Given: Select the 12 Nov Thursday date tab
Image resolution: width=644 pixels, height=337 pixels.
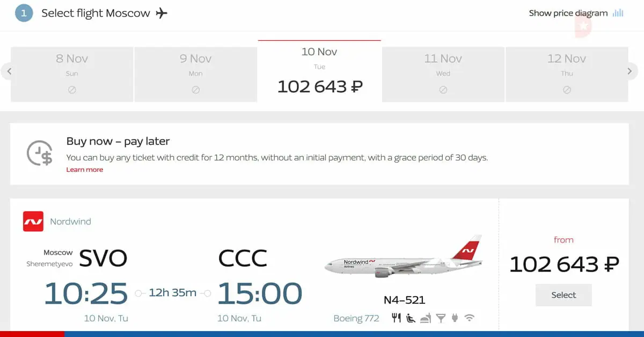Looking at the screenshot, I should (x=567, y=74).
